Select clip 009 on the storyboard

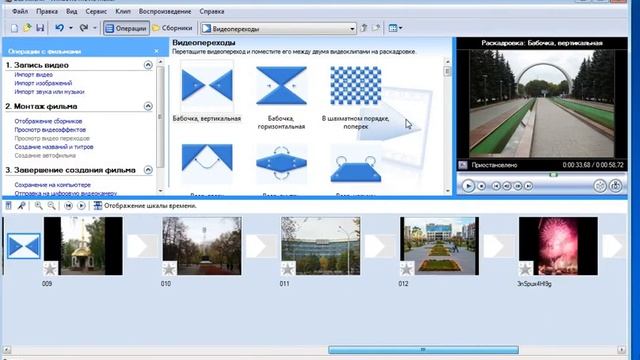point(83,246)
